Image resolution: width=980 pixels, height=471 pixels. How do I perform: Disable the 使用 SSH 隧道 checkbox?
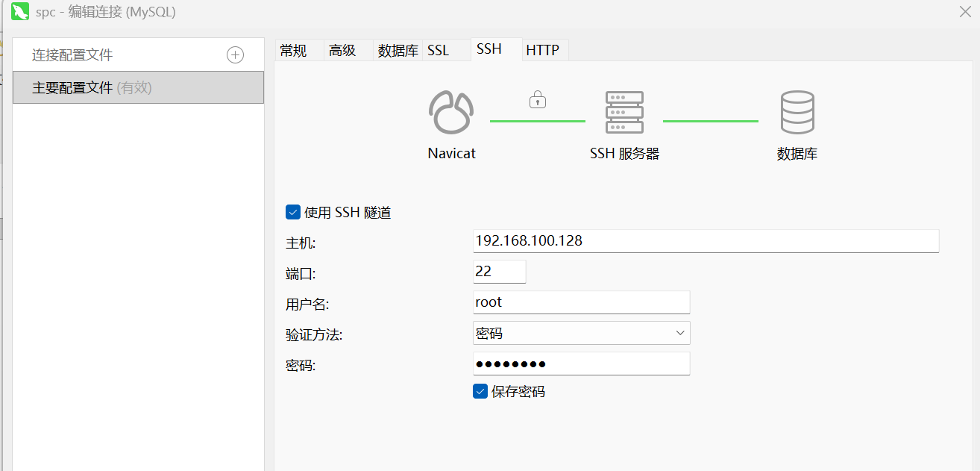[x=293, y=213]
